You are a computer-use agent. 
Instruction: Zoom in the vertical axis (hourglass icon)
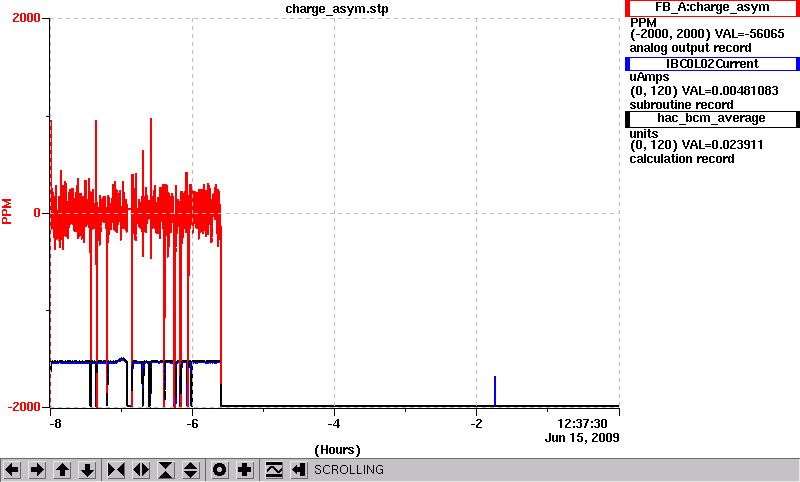[x=166, y=470]
